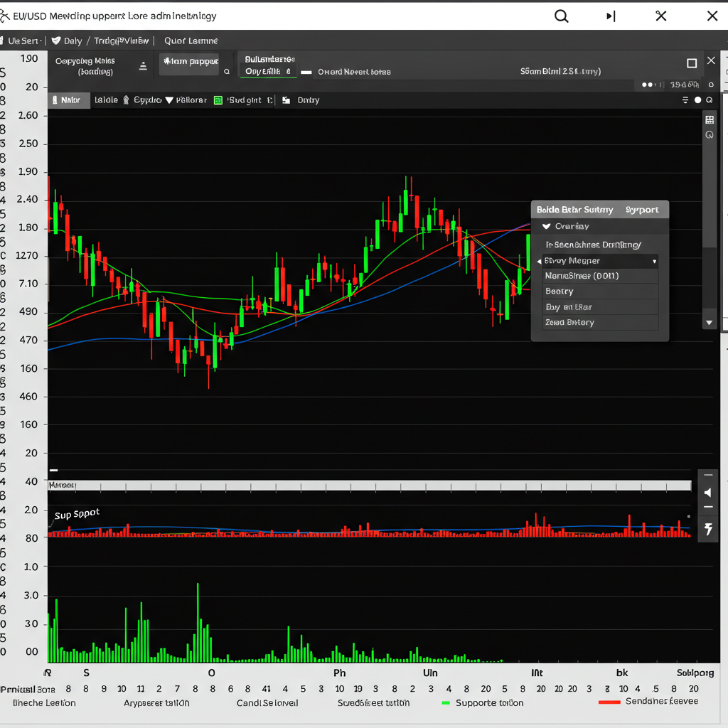
Task: Open the Oryenlle dropdown under Sullamdeznee
Action: click(x=268, y=71)
